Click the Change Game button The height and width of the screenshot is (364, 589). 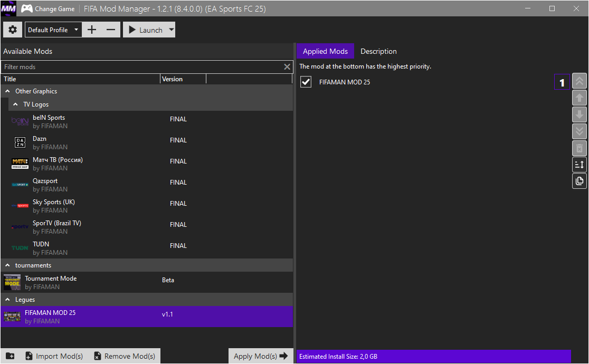tap(48, 8)
